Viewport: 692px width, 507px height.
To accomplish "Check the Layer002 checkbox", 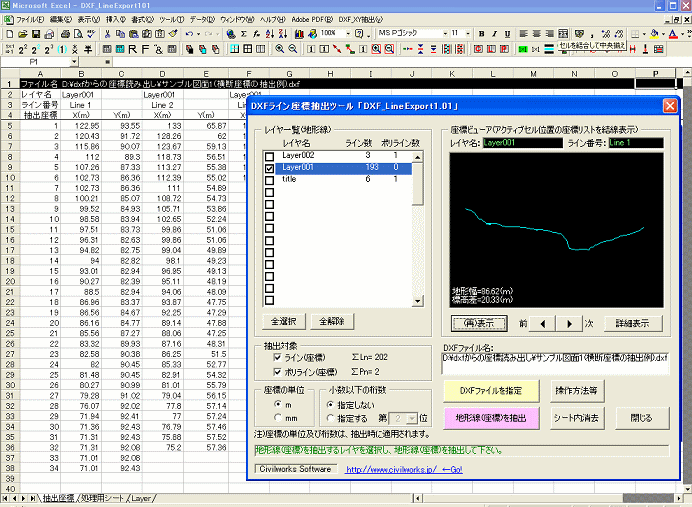I will coord(269,156).
